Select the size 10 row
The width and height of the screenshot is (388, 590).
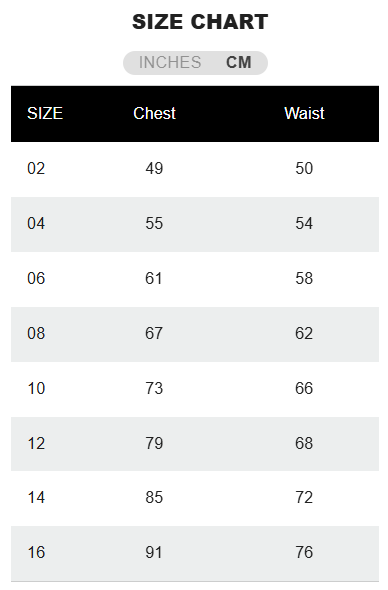click(195, 389)
